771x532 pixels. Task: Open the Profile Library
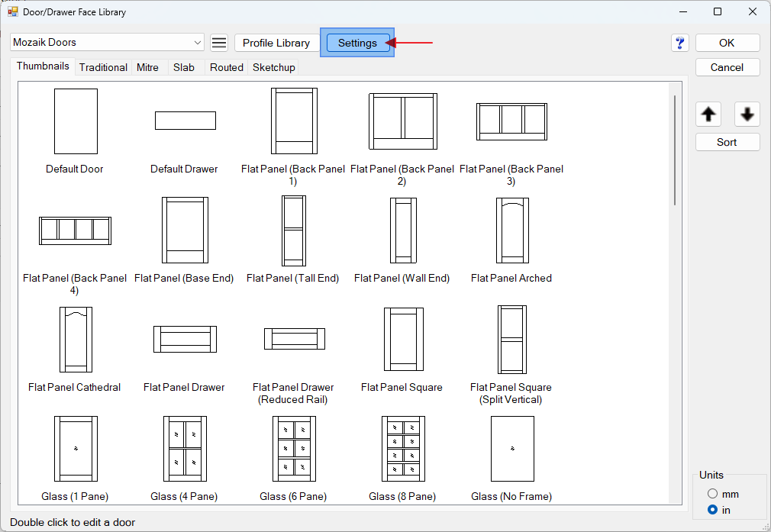coord(276,43)
